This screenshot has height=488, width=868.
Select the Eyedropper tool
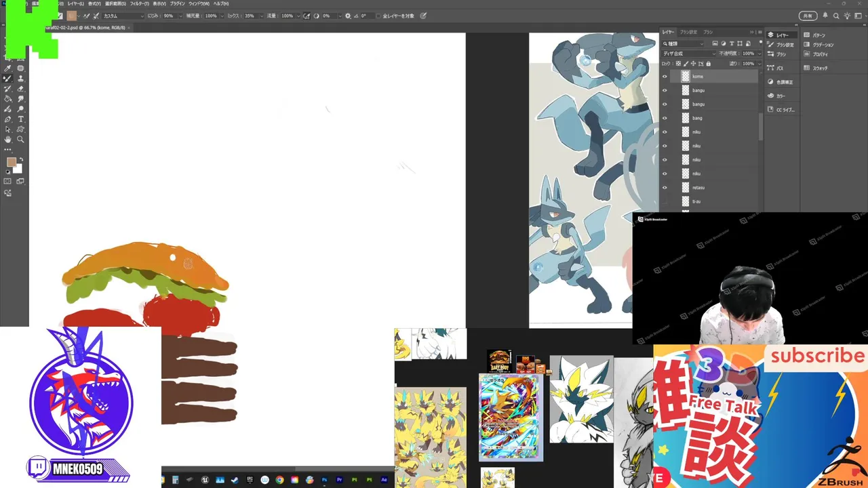coord(7,68)
